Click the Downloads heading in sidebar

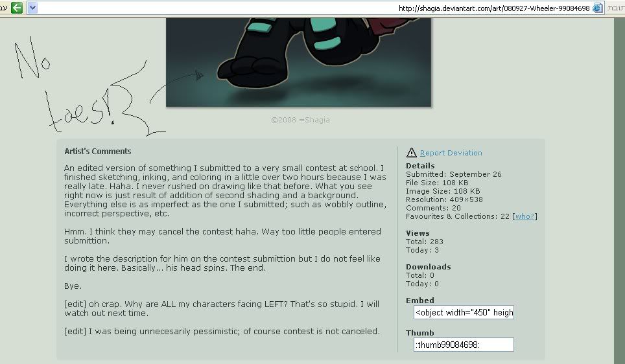coord(429,267)
